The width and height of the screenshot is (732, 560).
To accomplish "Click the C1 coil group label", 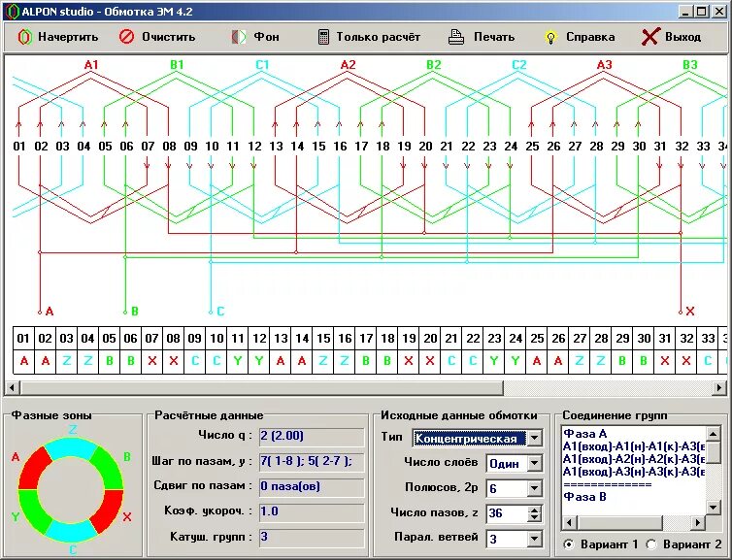I will 262,64.
